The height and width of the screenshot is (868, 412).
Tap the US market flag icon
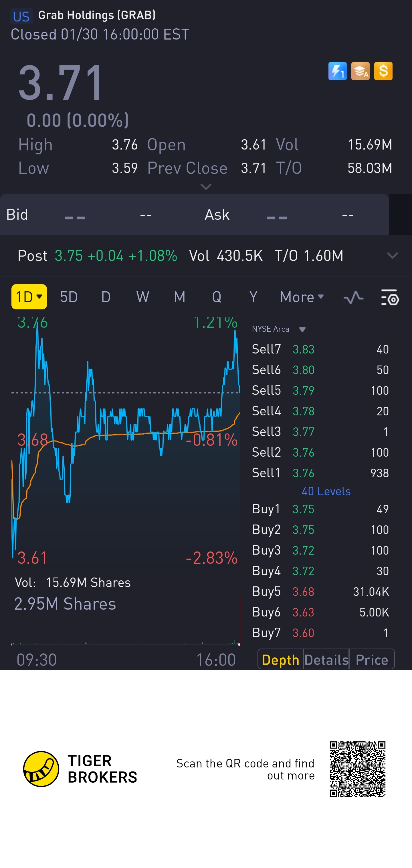pyautogui.click(x=21, y=16)
